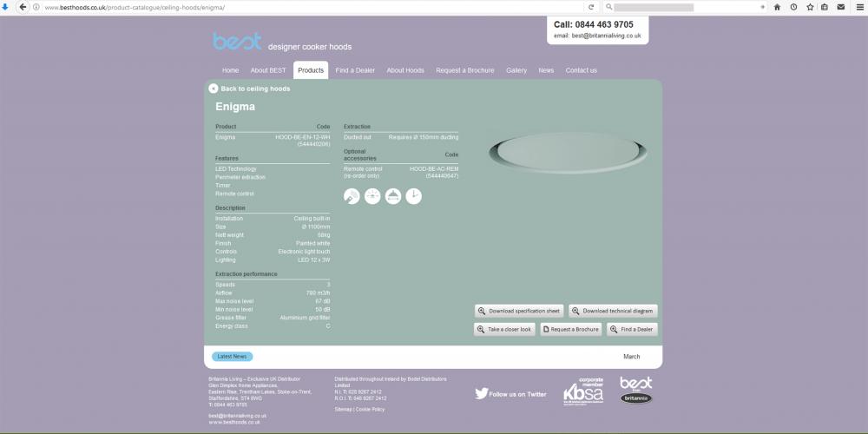Click the best logo in the header
This screenshot has width=868, height=434.
pyautogui.click(x=237, y=42)
